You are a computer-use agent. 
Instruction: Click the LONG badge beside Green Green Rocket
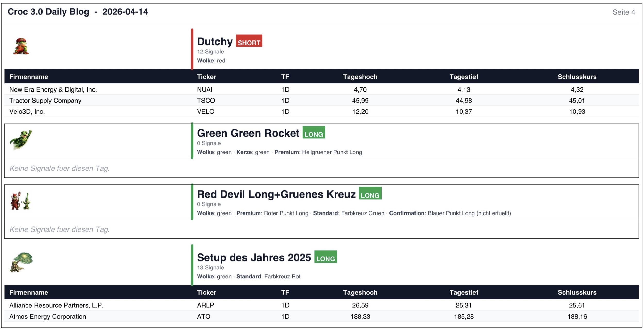click(313, 133)
